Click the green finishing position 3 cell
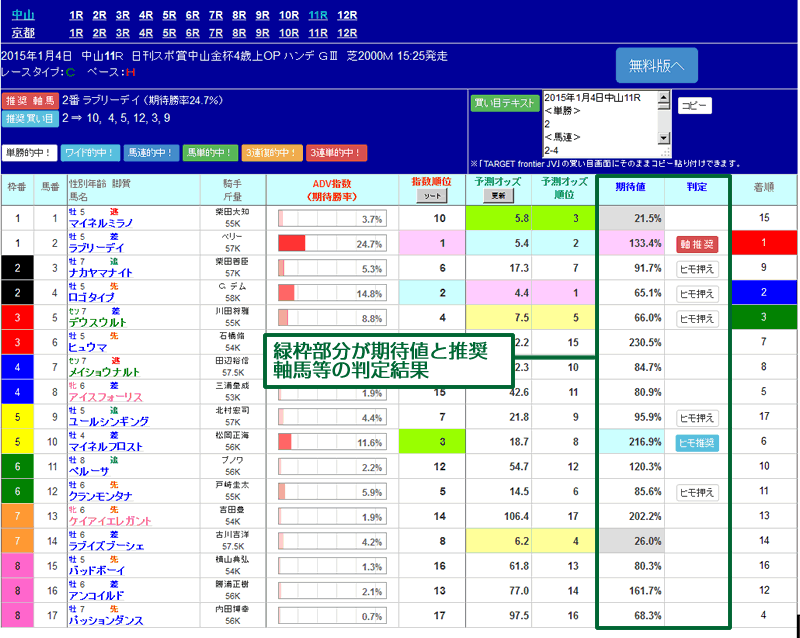Image resolution: width=800 pixels, height=638 pixels. coord(764,317)
